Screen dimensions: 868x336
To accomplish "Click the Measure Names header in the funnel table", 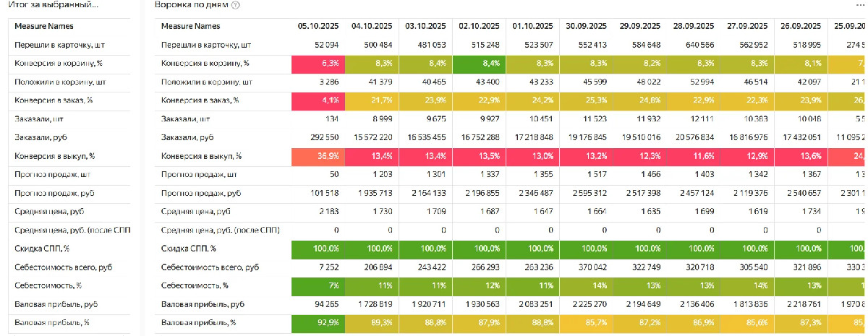I will [x=190, y=26].
